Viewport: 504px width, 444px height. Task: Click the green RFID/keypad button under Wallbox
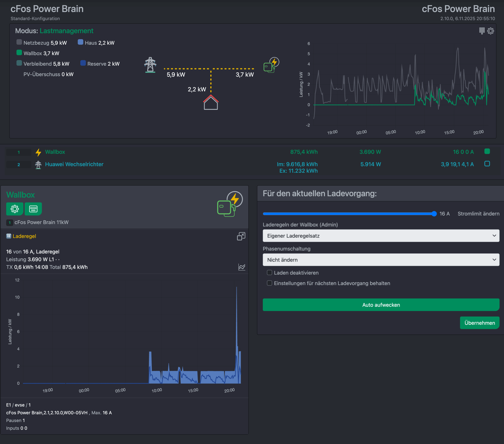tap(33, 209)
